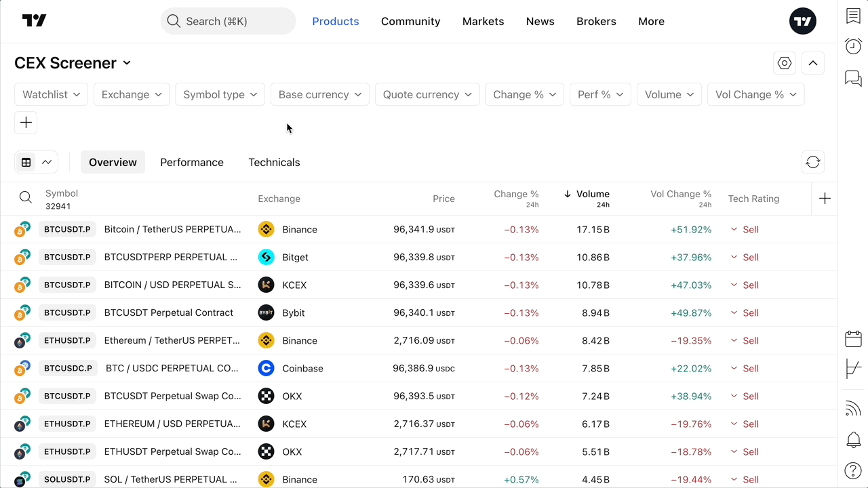868x488 pixels.
Task: Open the Exchange filter dropdown
Action: click(x=132, y=94)
